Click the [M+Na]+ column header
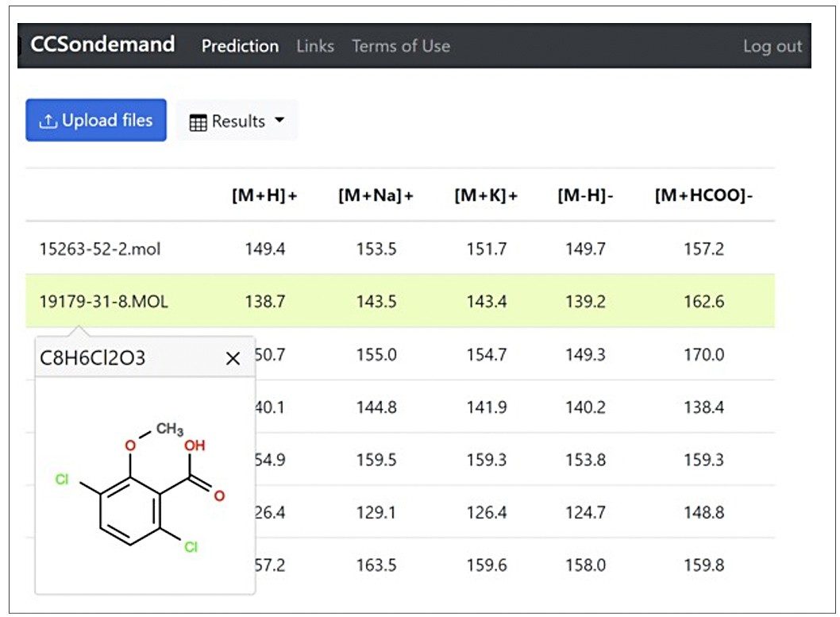Image resolution: width=840 pixels, height=617 pixels. click(x=376, y=195)
